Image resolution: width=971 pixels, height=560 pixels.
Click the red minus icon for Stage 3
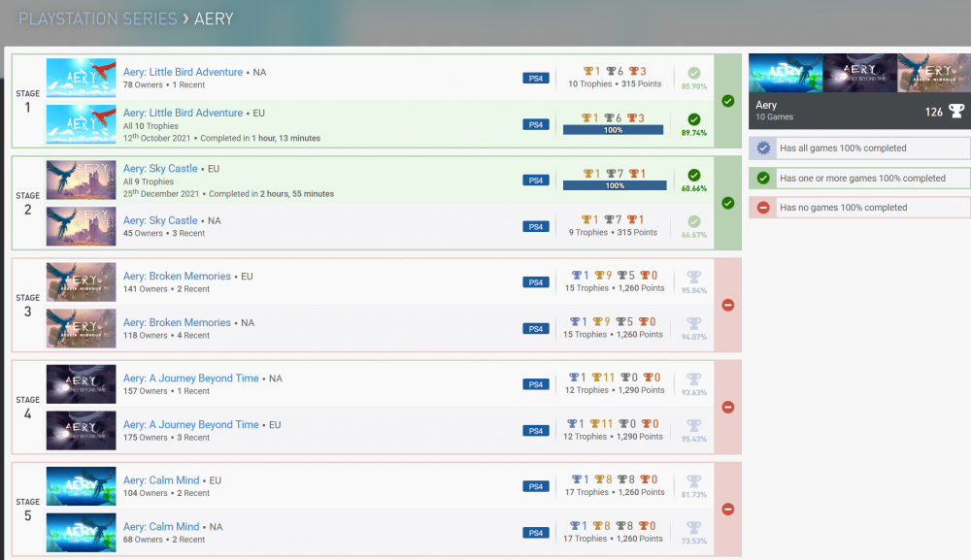coord(728,305)
